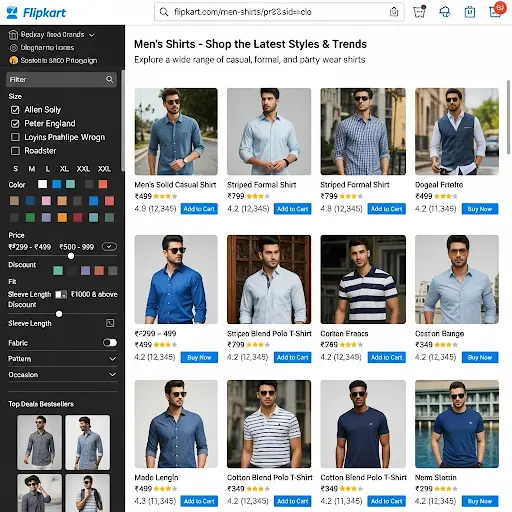Click Buy Now for Nam Slatrin

480,501
